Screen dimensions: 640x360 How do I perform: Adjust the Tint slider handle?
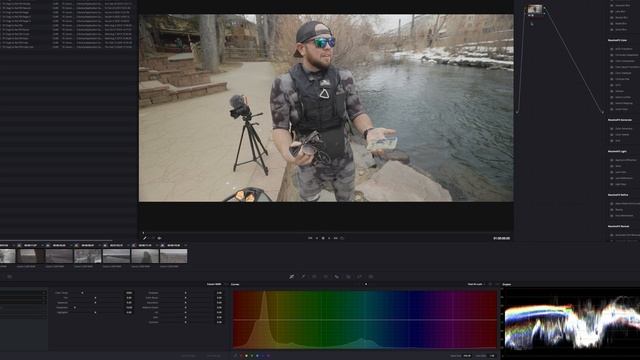pos(95,298)
